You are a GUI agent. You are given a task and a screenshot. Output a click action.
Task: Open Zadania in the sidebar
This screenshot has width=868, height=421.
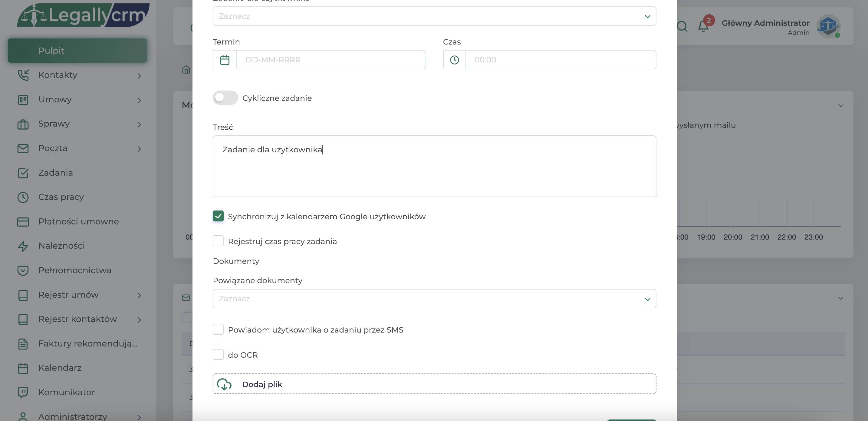coord(56,173)
